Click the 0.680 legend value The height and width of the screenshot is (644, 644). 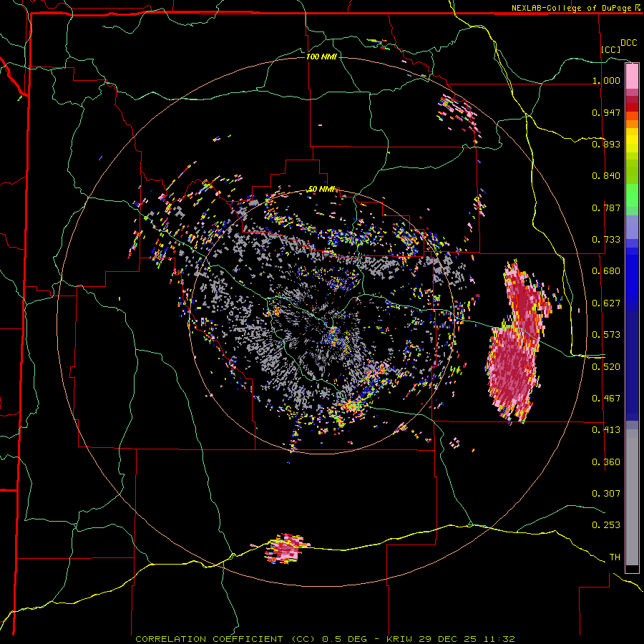[606, 271]
